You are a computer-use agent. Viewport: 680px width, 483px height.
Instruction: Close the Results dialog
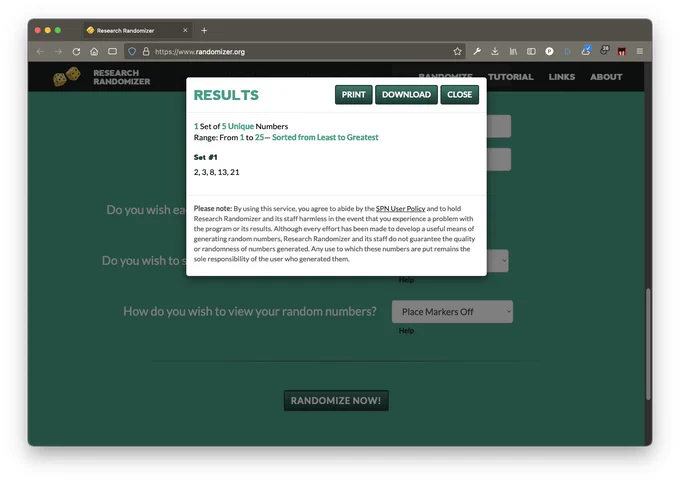click(x=460, y=95)
